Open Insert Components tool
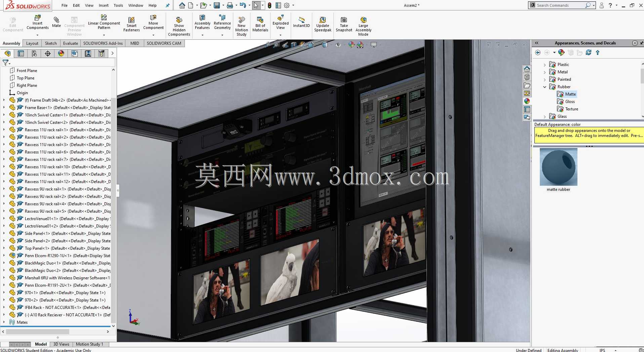The height and width of the screenshot is (352, 644). pos(37,22)
